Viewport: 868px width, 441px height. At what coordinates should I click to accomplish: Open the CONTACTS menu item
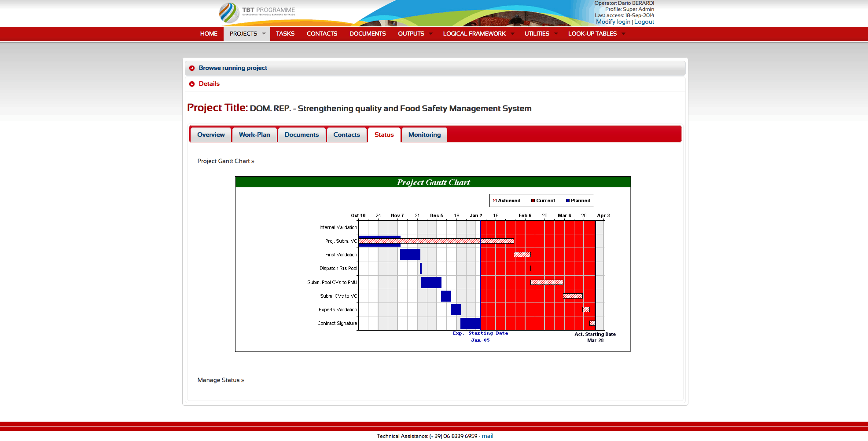(x=322, y=34)
